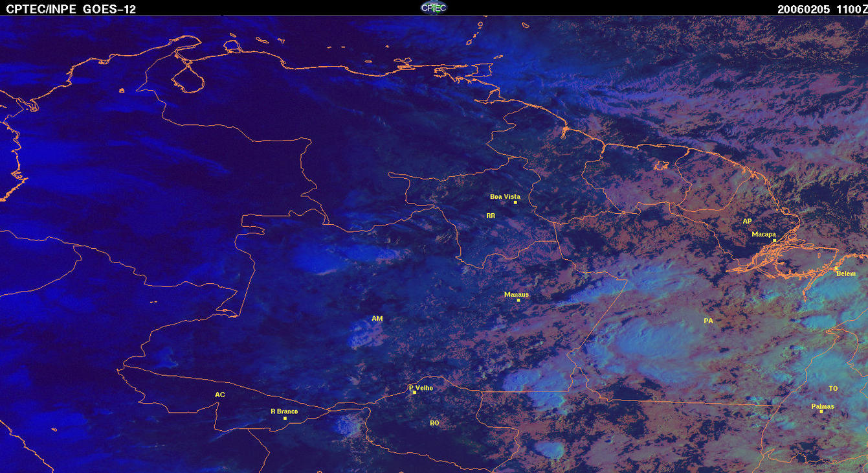Click the R Branco city label
This screenshot has height=473, width=868.
tap(284, 411)
